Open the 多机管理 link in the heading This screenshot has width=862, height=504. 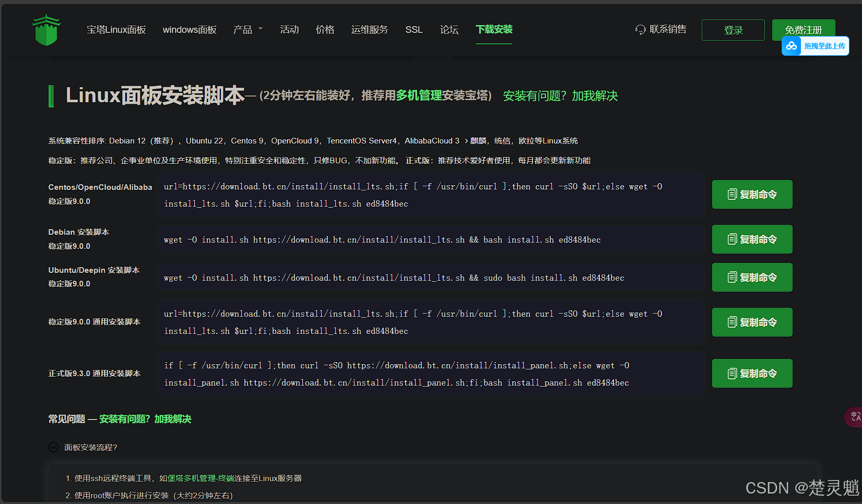pyautogui.click(x=419, y=95)
